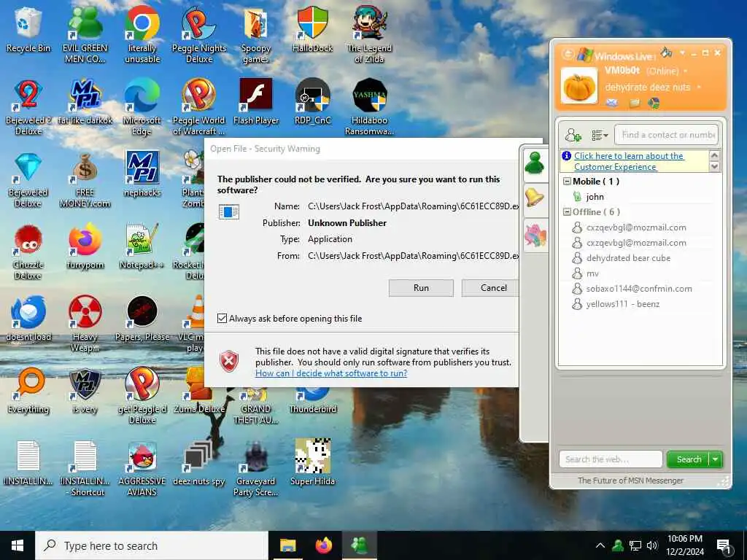Click the butterfly sidebar tab in Messenger

pos(535,236)
